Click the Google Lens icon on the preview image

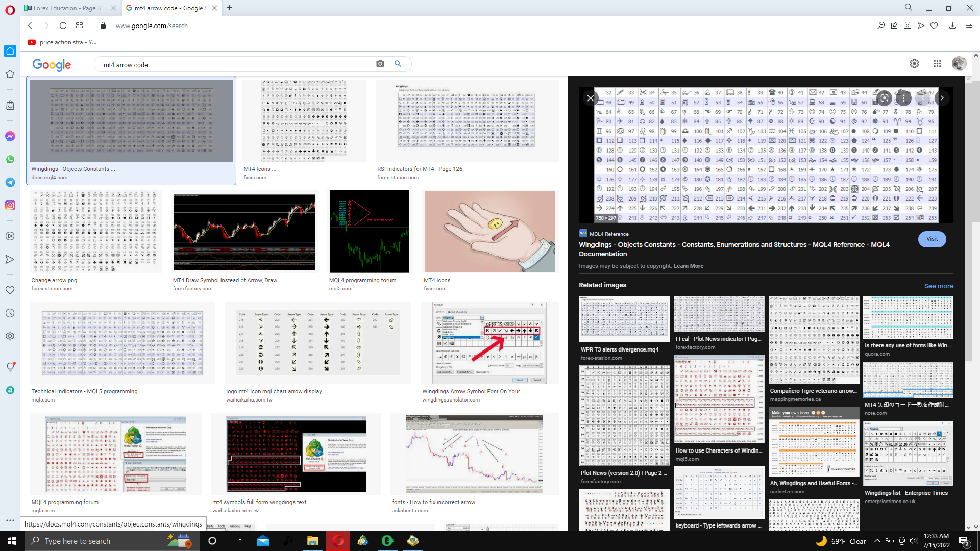tap(884, 98)
